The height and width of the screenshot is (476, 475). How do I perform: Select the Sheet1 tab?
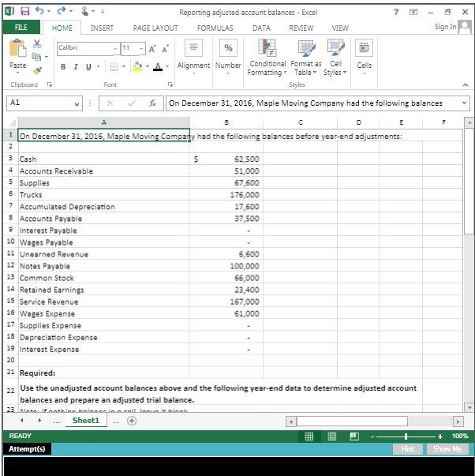click(x=86, y=421)
